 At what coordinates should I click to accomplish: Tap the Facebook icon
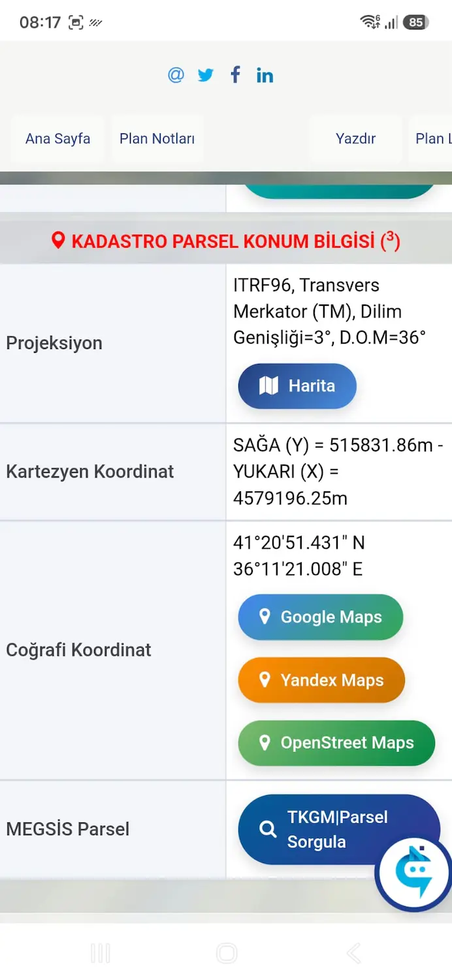coord(235,74)
